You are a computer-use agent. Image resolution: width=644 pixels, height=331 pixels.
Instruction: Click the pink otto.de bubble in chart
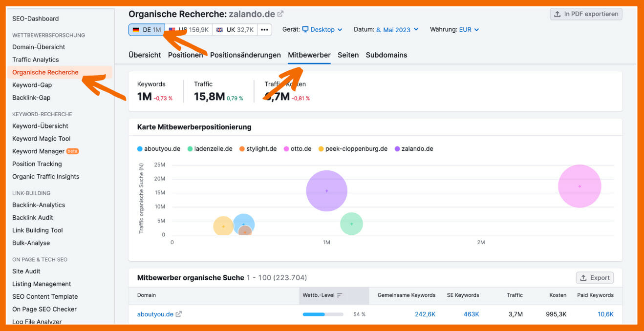(580, 186)
